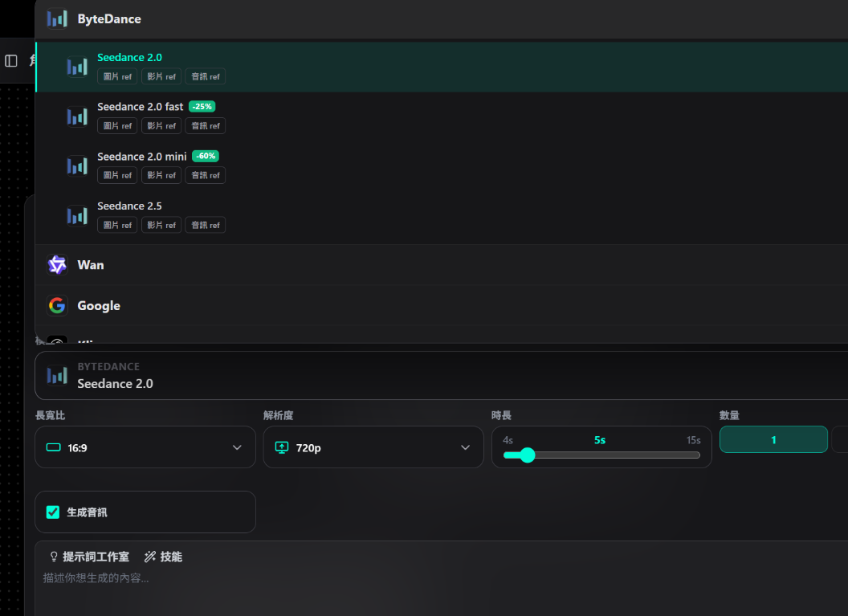This screenshot has width=848, height=616.
Task: Click the Wan provider logo icon
Action: [x=57, y=265]
